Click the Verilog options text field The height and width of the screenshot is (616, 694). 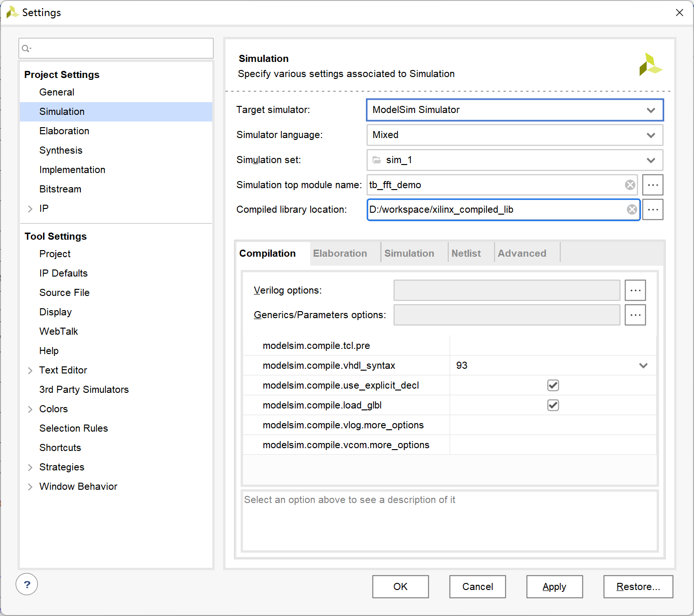pos(507,290)
